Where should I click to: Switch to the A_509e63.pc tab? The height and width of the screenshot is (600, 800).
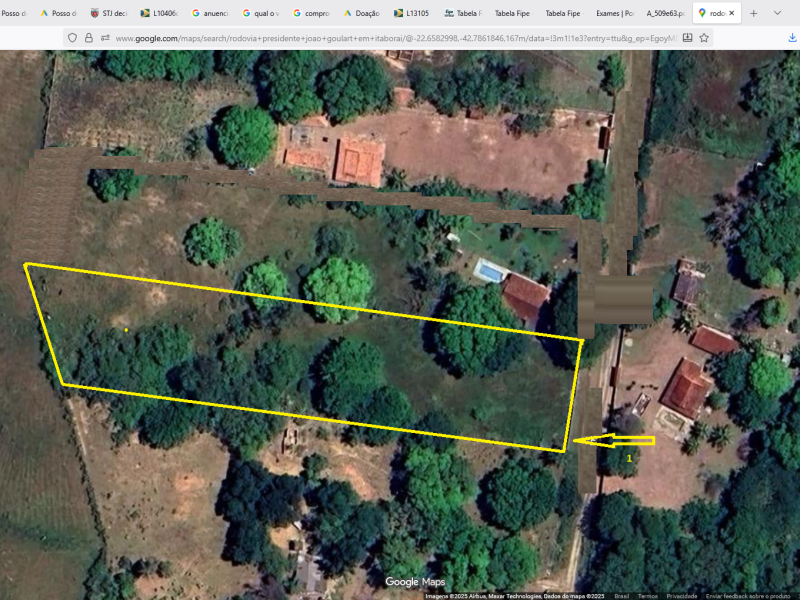[x=665, y=13]
